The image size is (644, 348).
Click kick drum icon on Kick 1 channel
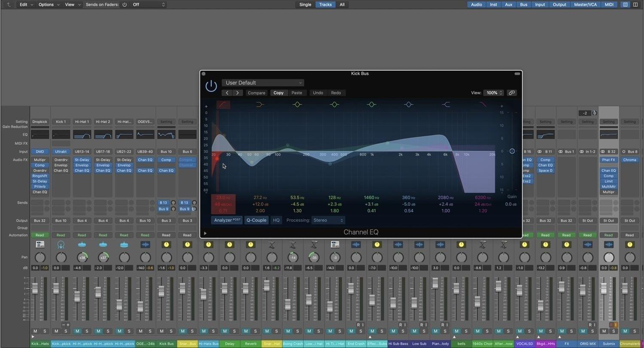click(x=61, y=244)
